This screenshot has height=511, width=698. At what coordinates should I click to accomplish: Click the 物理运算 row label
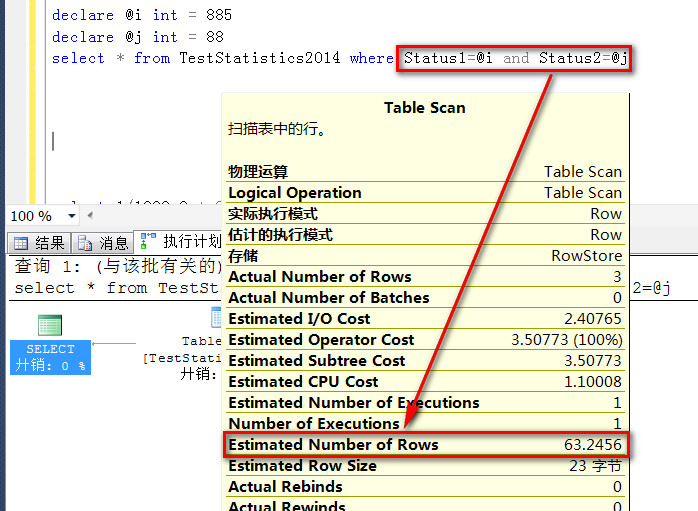[258, 171]
